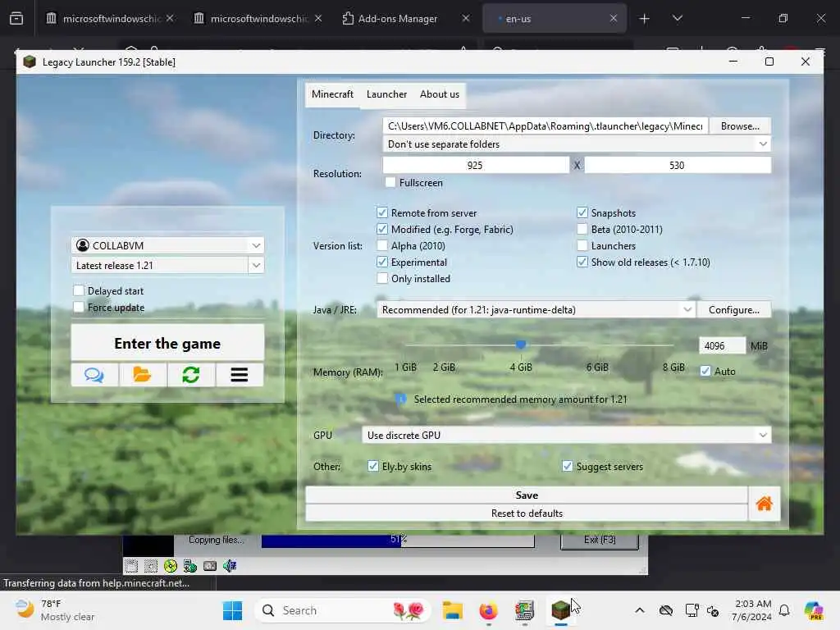
Task: Select the en-us Firefox tab
Action: coord(555,18)
